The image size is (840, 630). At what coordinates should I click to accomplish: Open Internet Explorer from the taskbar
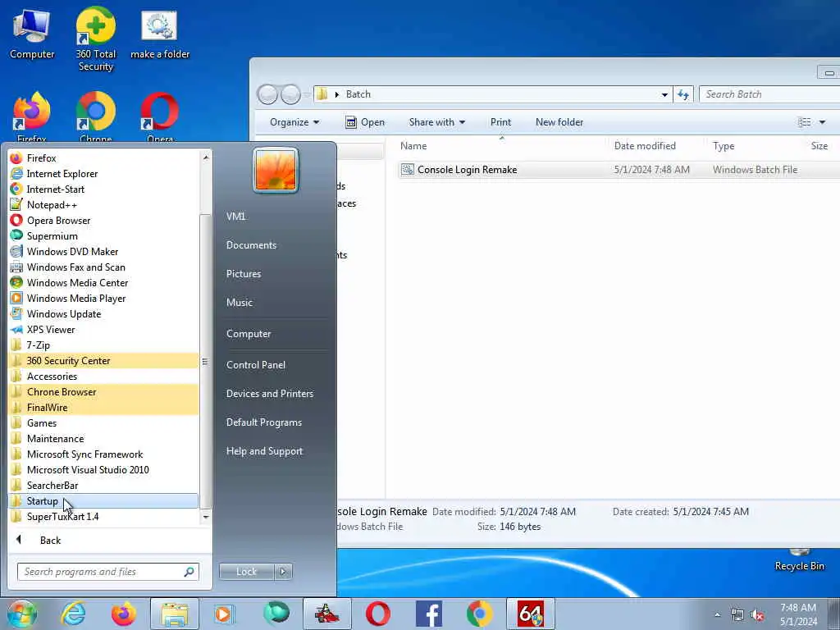(x=73, y=614)
